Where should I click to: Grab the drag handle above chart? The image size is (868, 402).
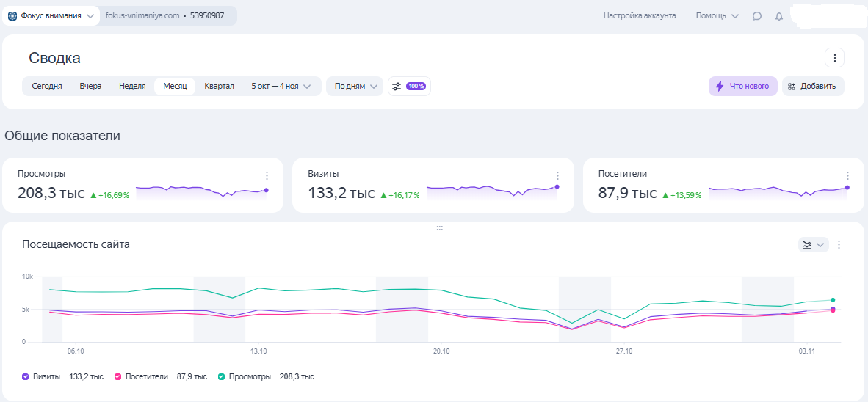(x=440, y=228)
